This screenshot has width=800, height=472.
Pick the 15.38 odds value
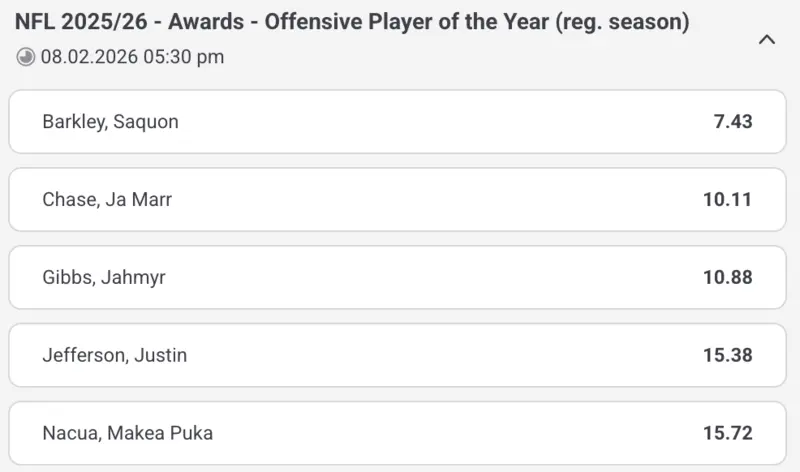(727, 356)
